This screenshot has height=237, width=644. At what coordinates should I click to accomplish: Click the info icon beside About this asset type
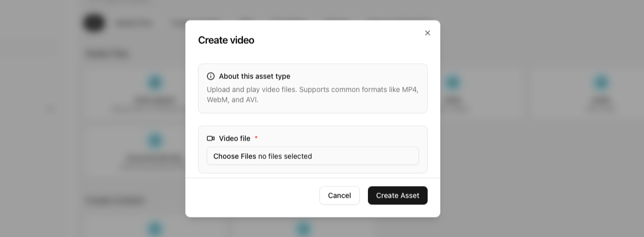[211, 76]
